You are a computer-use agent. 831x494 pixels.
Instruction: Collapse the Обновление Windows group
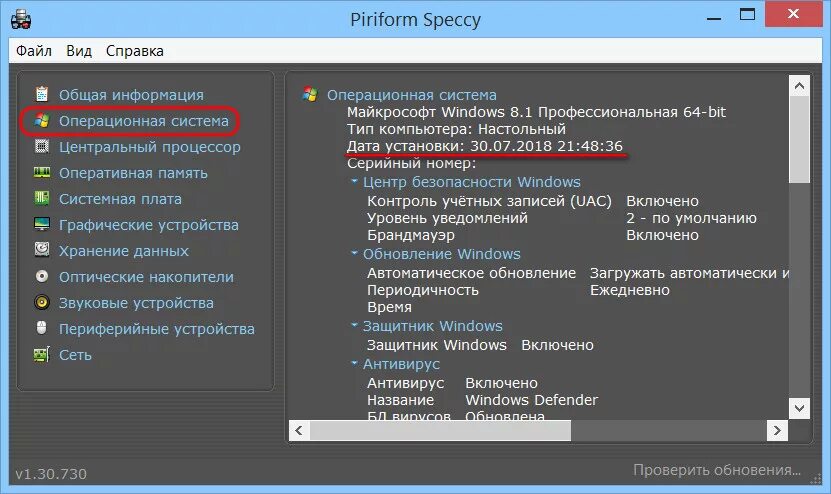coord(355,253)
